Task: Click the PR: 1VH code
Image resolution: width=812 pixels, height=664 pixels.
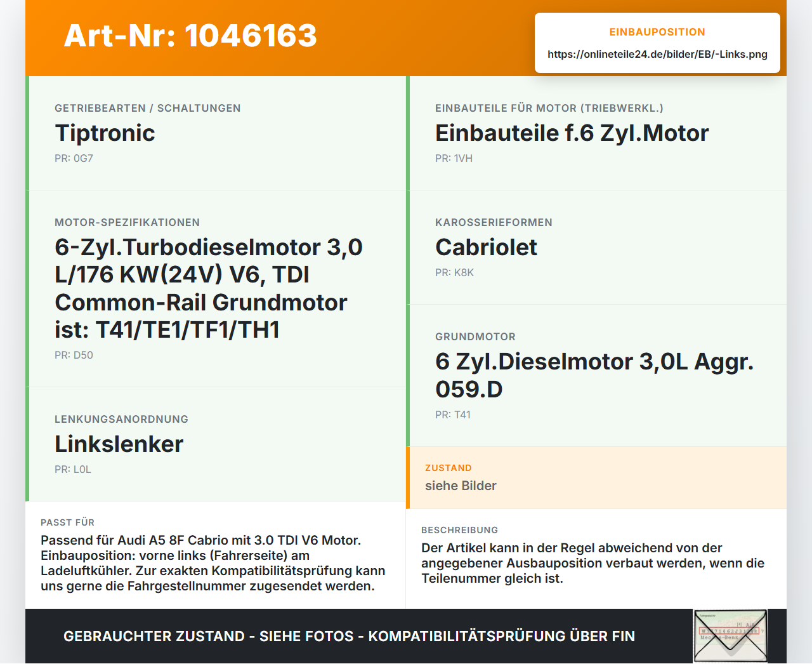Action: pos(454,158)
